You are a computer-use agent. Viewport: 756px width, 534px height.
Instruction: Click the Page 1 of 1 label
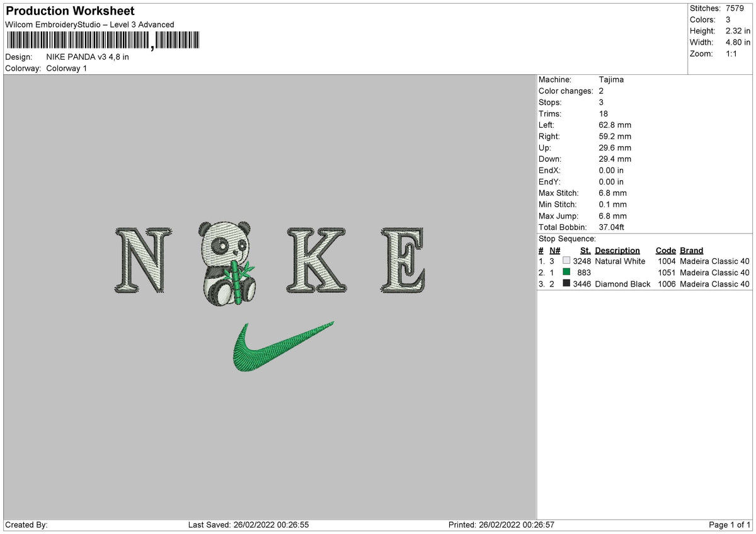pos(730,525)
